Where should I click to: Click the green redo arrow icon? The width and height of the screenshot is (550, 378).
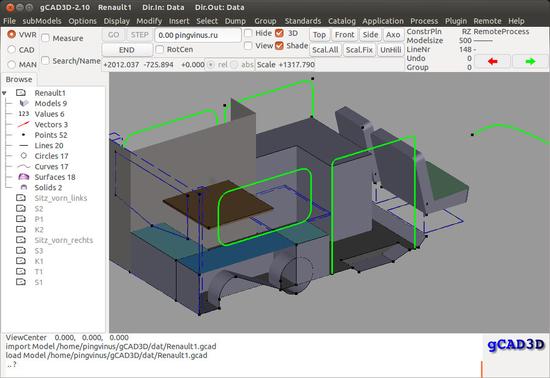tap(530, 61)
